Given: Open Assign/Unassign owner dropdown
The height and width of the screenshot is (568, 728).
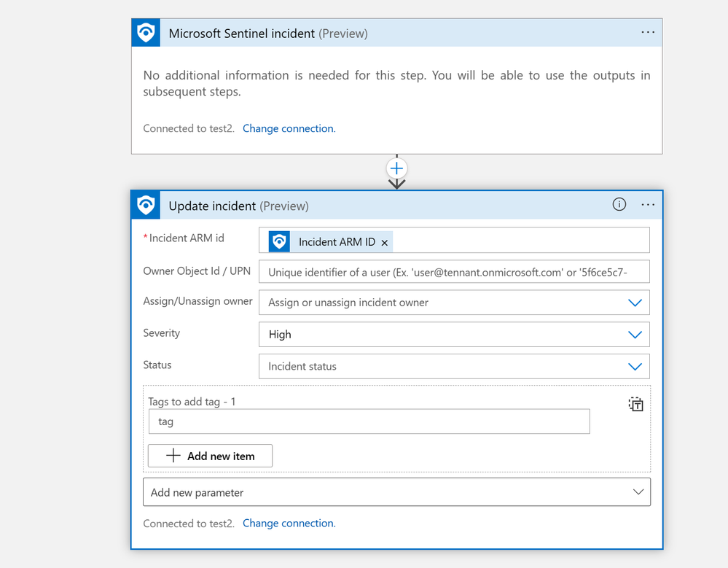Looking at the screenshot, I should click(x=454, y=303).
